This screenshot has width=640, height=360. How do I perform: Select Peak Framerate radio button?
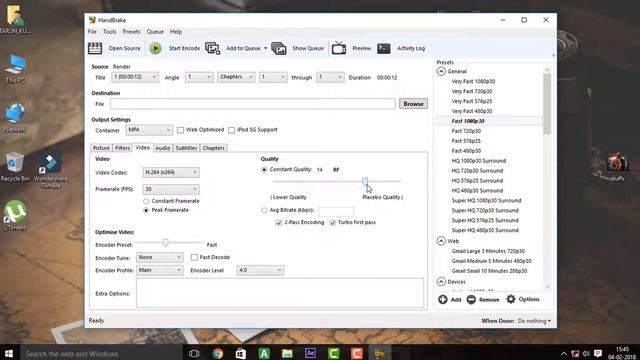[x=146, y=210]
